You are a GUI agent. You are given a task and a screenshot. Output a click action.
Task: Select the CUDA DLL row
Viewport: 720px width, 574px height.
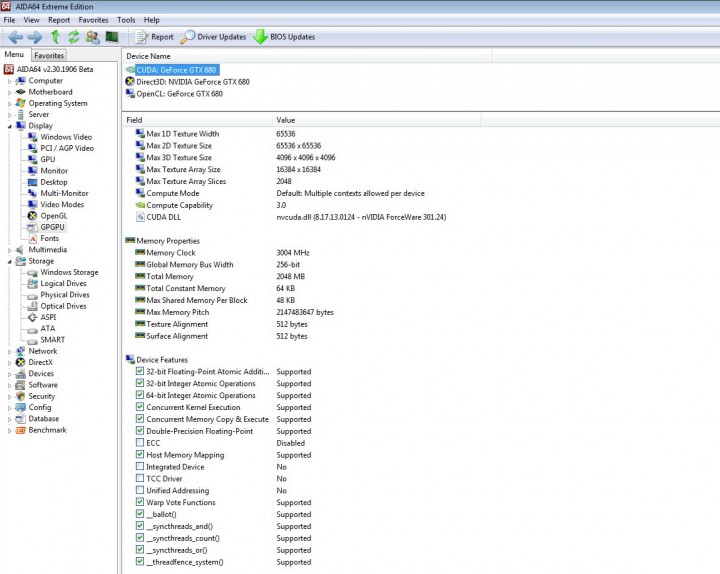tap(290, 217)
